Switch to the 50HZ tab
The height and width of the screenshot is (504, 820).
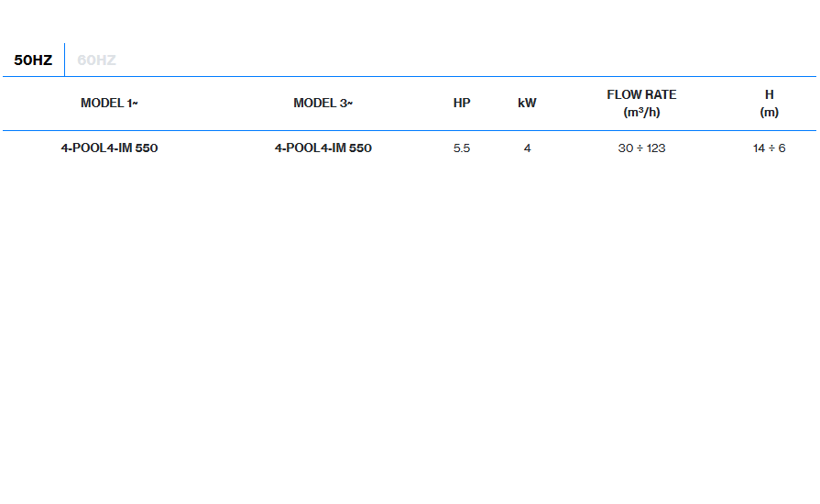pos(33,60)
